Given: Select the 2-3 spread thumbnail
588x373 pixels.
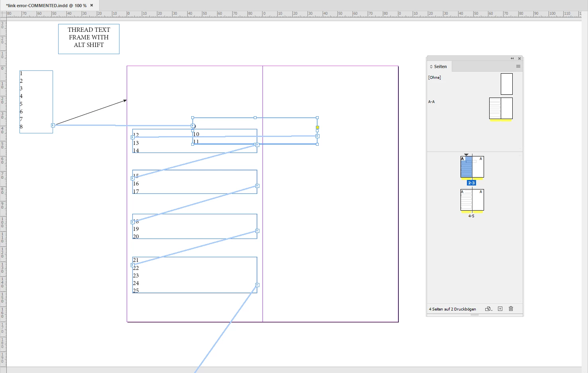Looking at the screenshot, I should (x=472, y=167).
